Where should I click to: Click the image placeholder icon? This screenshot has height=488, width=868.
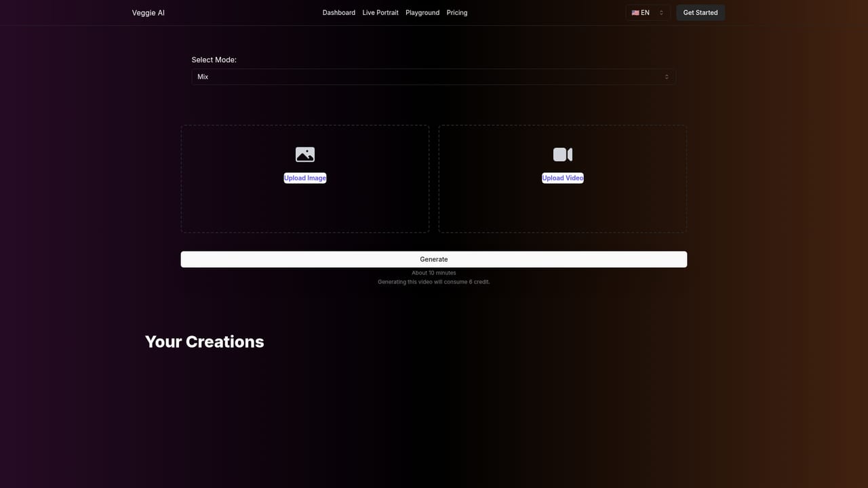coord(305,155)
